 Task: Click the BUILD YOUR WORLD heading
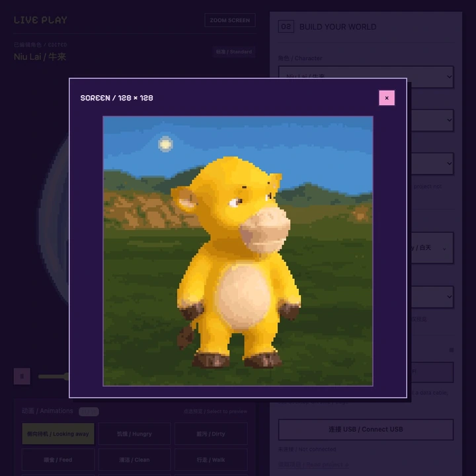[x=338, y=26]
